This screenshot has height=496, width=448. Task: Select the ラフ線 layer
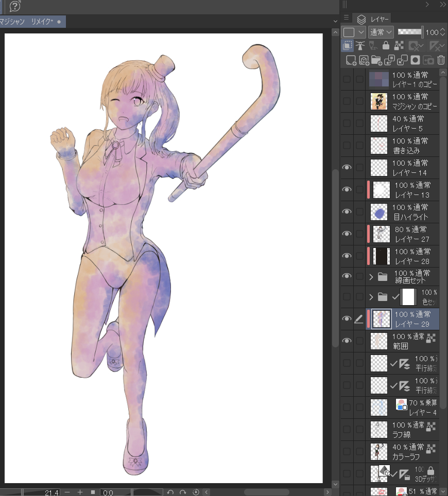(403, 430)
